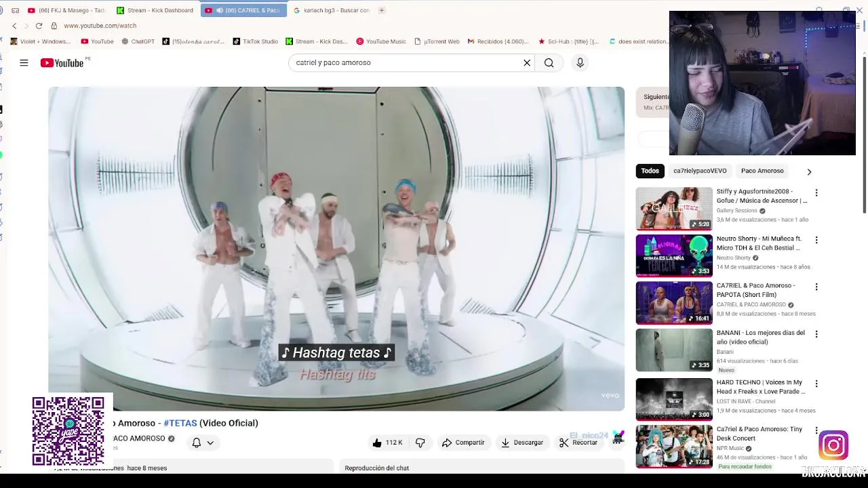Select the 'Paco Amoroso' filter chip

(762, 171)
